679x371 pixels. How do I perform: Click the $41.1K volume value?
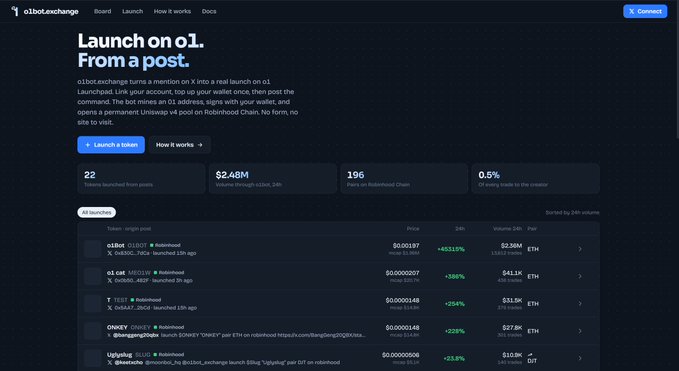pyautogui.click(x=512, y=273)
